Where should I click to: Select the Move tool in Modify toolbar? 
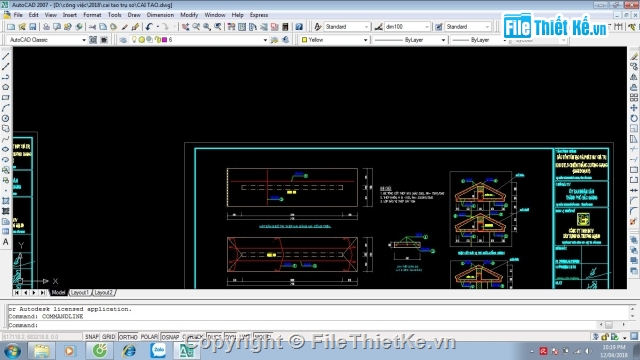coord(634,108)
